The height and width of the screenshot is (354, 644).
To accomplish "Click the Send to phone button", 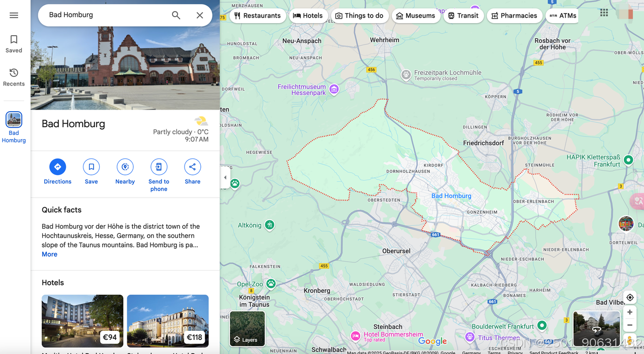I will [159, 175].
